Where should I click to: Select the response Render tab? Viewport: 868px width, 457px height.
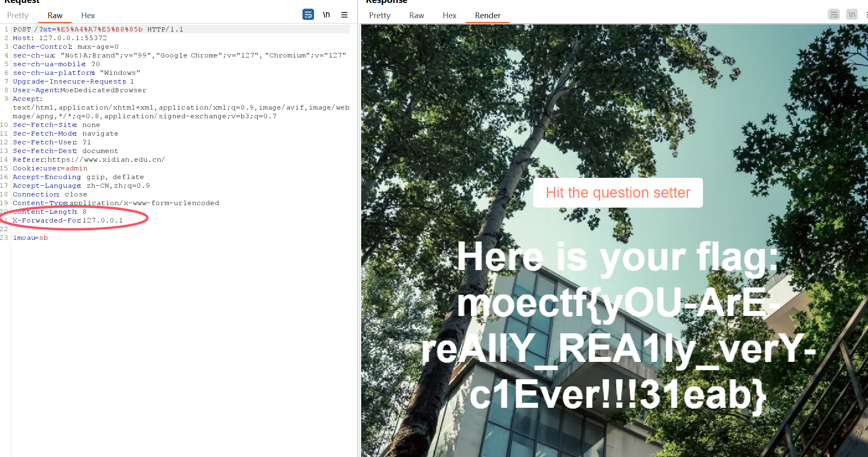coord(487,16)
